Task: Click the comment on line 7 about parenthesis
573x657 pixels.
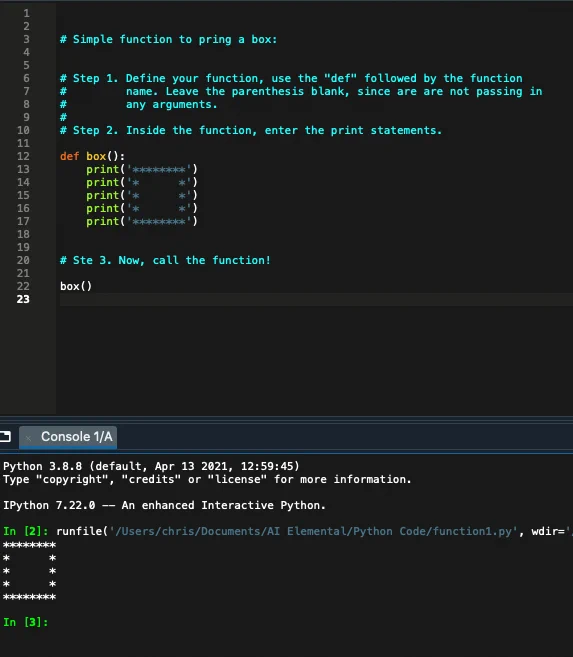Action: tap(301, 91)
